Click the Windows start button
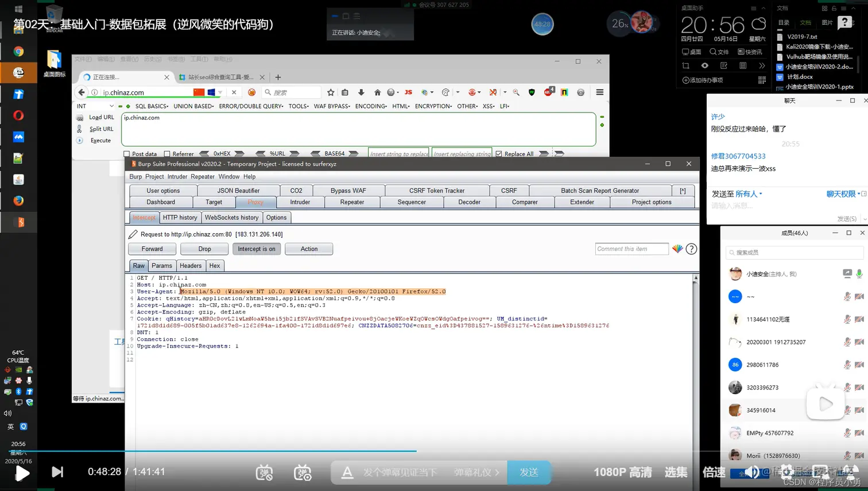Viewport: 868px width, 491px height. pos(18,9)
